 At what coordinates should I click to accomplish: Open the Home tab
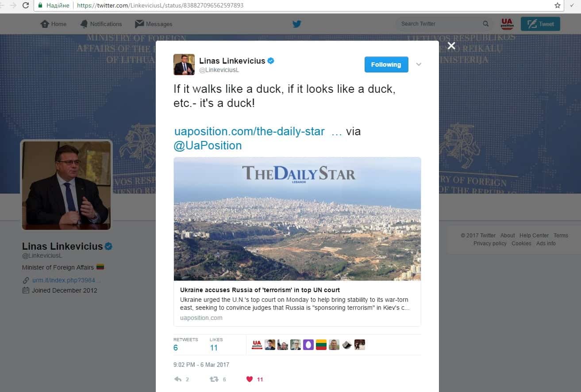point(54,24)
